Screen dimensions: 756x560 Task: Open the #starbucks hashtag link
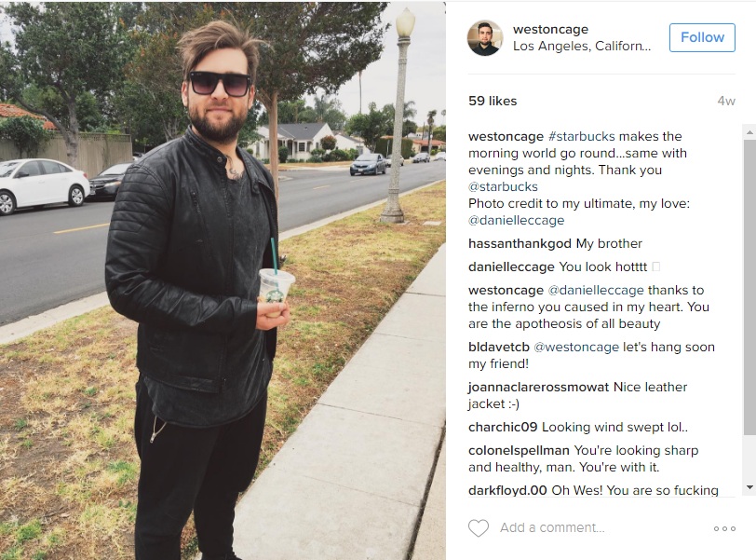(x=582, y=136)
